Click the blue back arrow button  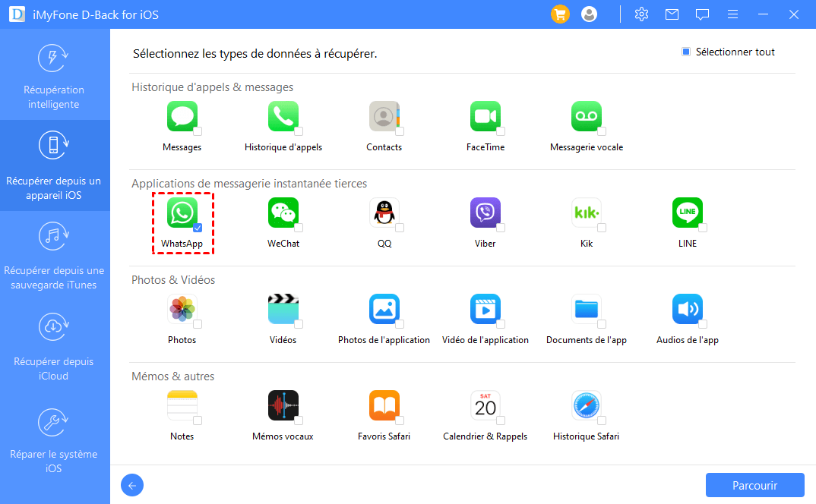(132, 486)
